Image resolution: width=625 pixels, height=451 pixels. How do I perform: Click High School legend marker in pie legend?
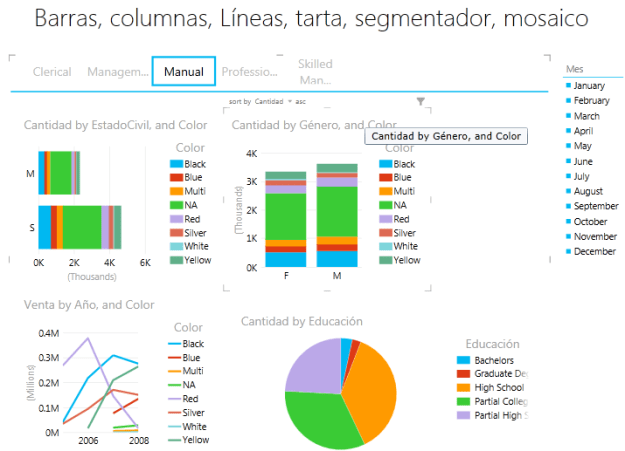[462, 388]
